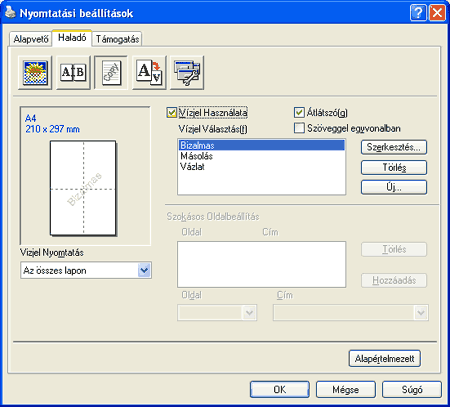Screen dimensions: 450x407
Task: Select Másolás in watermark list
Action: tap(196, 156)
